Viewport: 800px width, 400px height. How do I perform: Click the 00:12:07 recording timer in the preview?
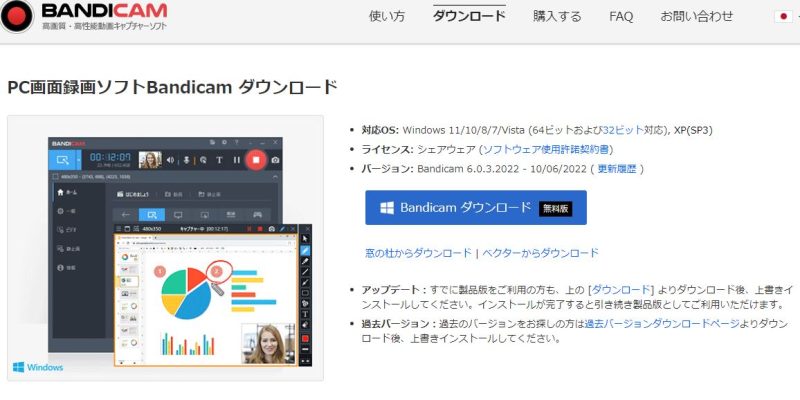[x=110, y=157]
